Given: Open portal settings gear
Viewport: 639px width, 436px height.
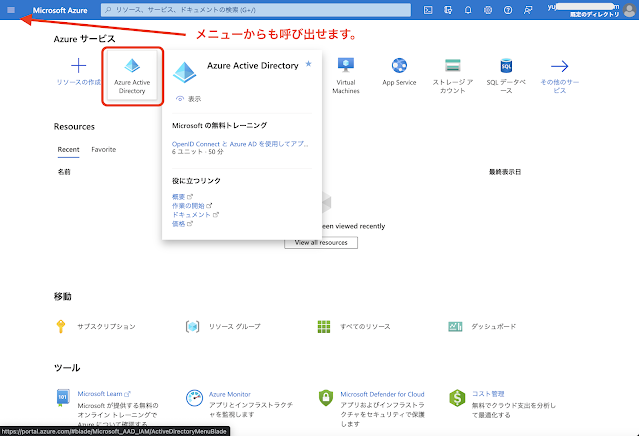Looking at the screenshot, I should pos(488,10).
